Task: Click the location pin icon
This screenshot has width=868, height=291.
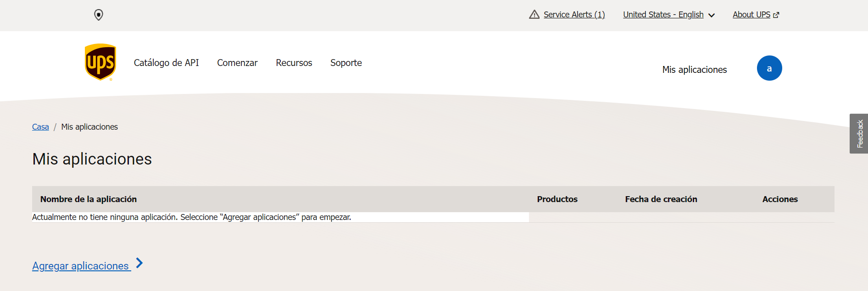Action: point(99,15)
